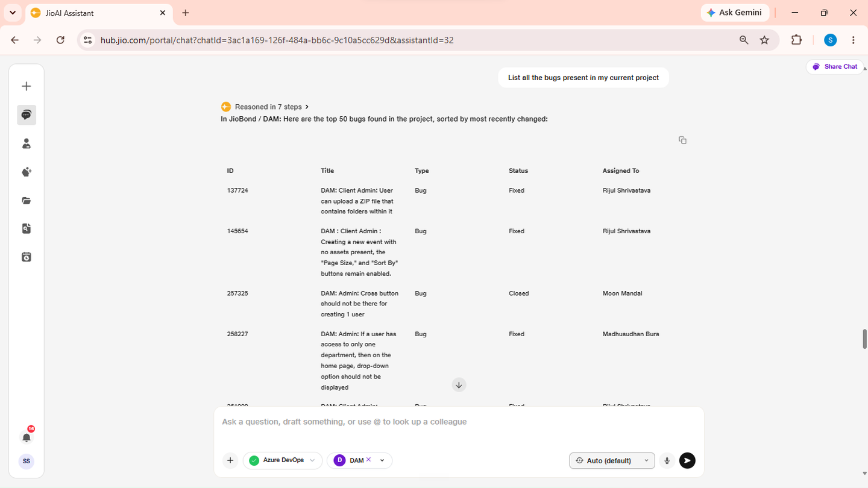This screenshot has height=488, width=868.
Task: Click the Title column header
Action: 327,171
